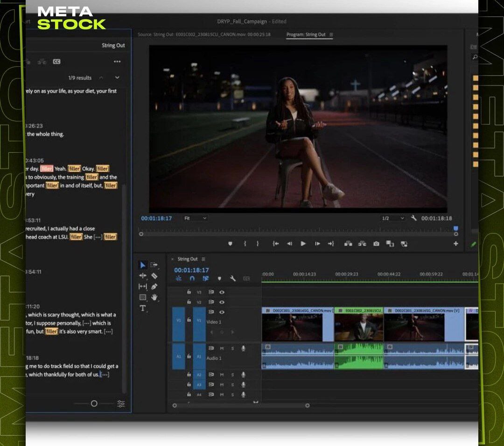Toggle timeline Snap magnet icon
This screenshot has width=504, height=446.
pos(192,278)
